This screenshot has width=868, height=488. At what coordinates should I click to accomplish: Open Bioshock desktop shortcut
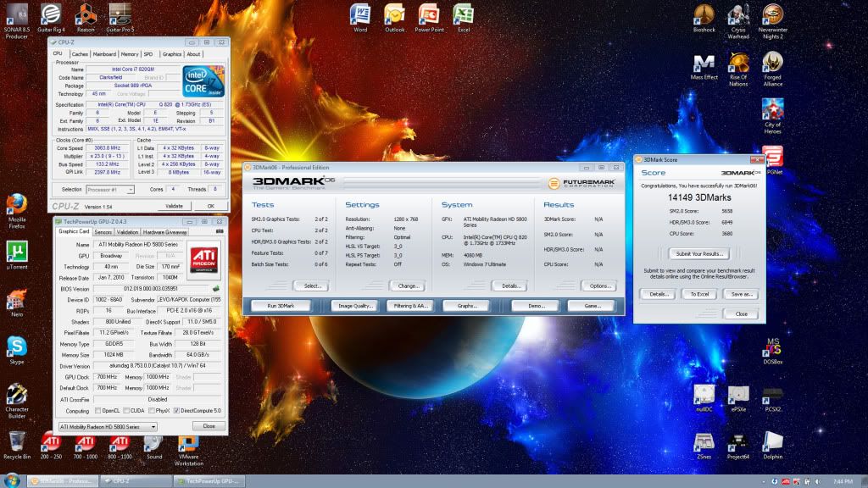704,18
